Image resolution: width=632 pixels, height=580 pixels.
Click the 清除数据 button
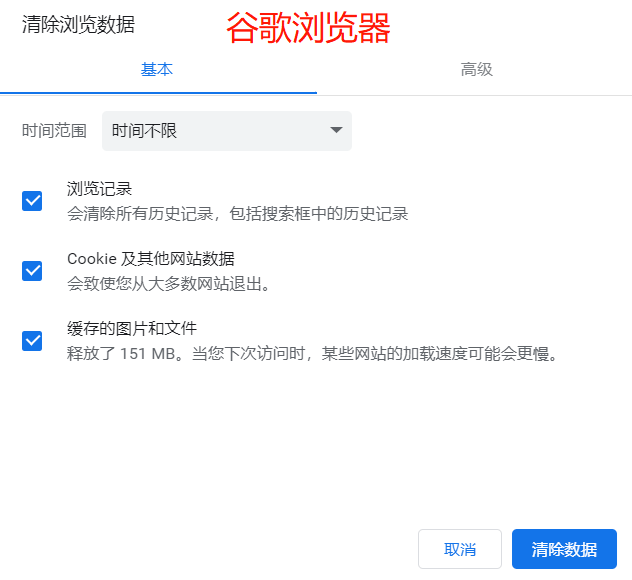pos(564,549)
